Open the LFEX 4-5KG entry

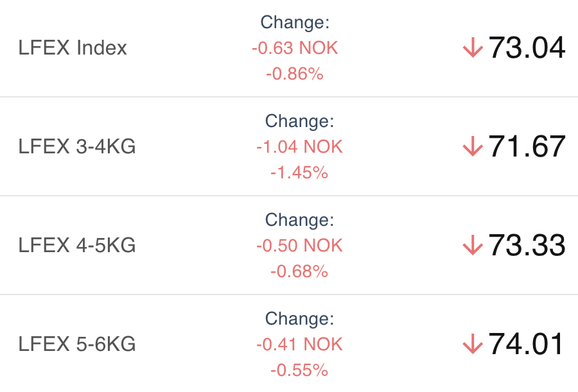click(77, 246)
